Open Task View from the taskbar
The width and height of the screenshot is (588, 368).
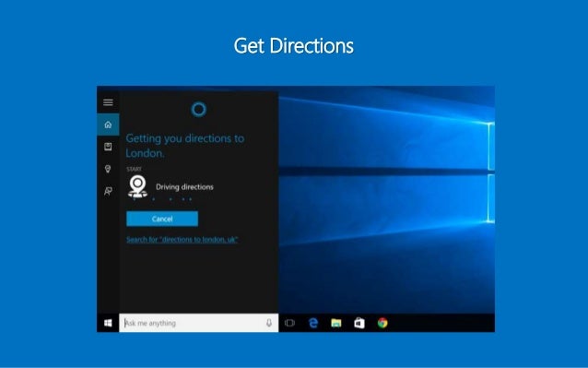[x=290, y=323]
